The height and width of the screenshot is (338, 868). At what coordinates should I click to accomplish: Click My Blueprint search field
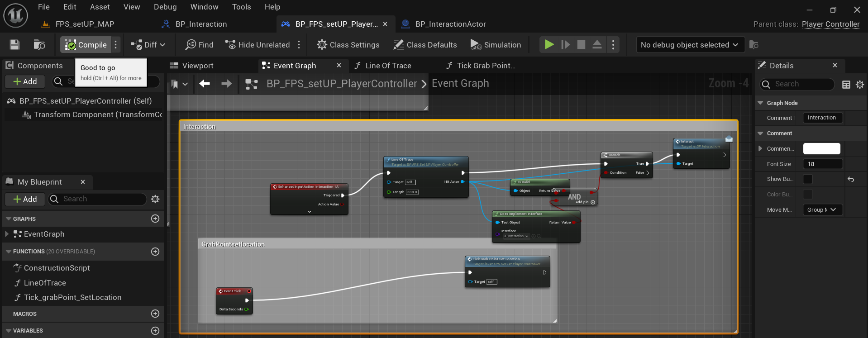[x=98, y=199]
